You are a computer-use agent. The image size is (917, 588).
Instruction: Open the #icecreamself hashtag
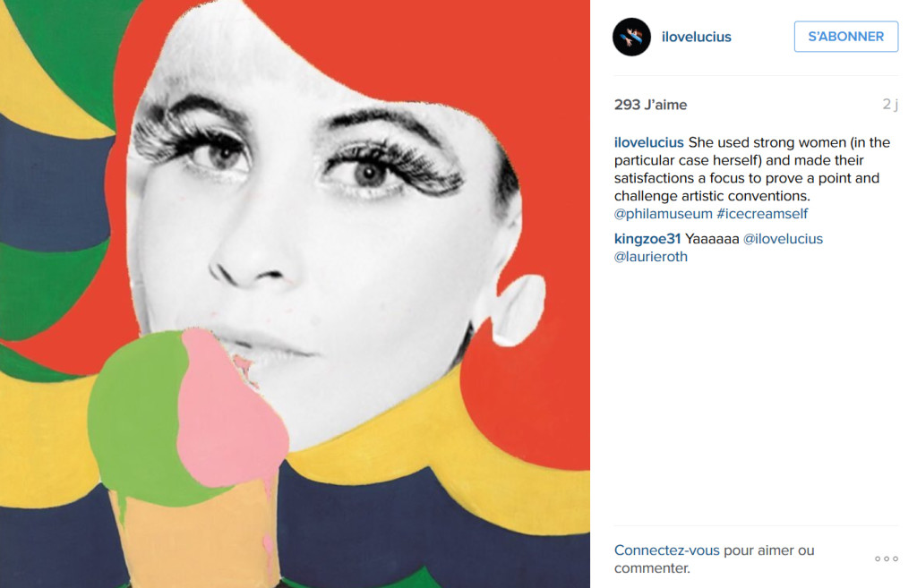coord(762,214)
